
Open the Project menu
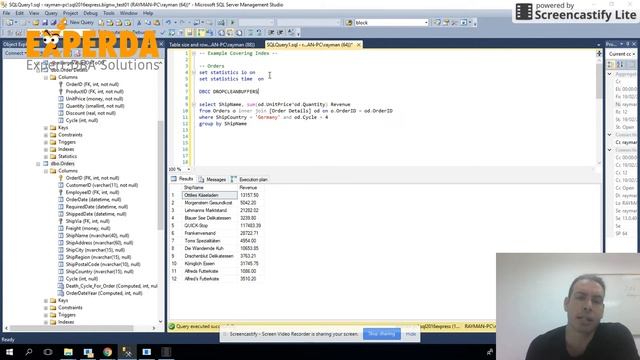click(70, 13)
